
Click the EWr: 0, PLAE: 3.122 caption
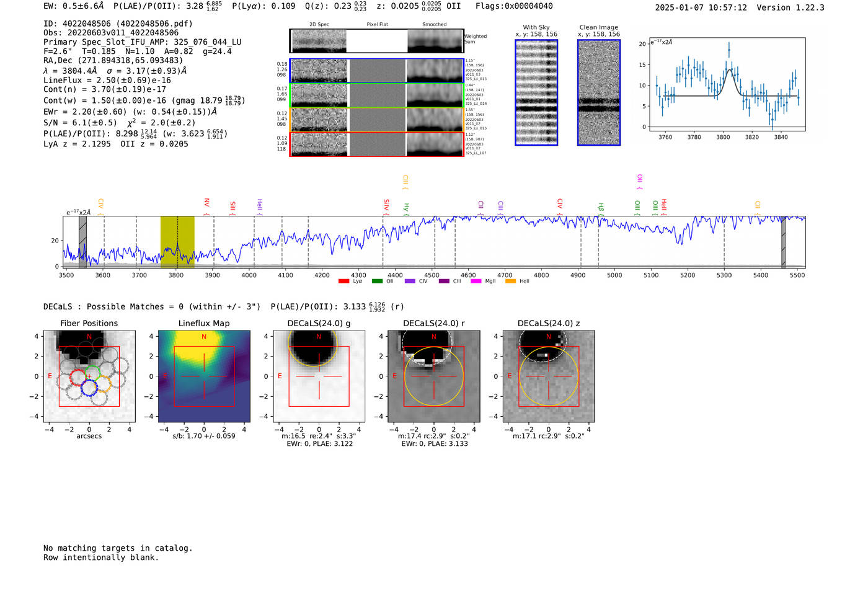pyautogui.click(x=319, y=444)
